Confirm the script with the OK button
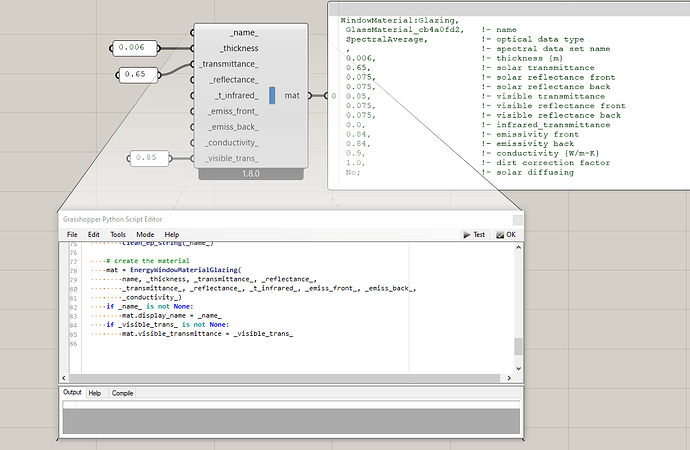 coord(506,234)
